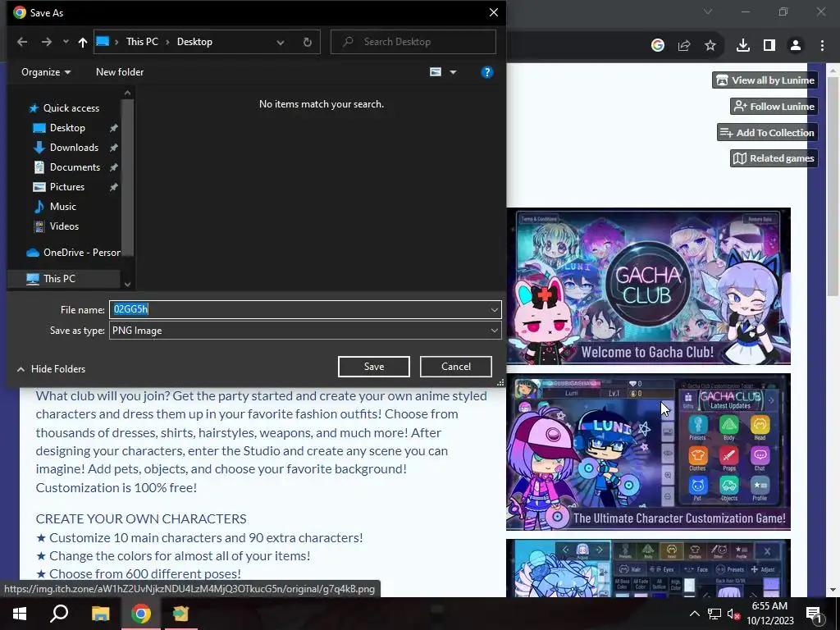Show hidden system tray icons
The height and width of the screenshot is (630, 840).
point(694,614)
